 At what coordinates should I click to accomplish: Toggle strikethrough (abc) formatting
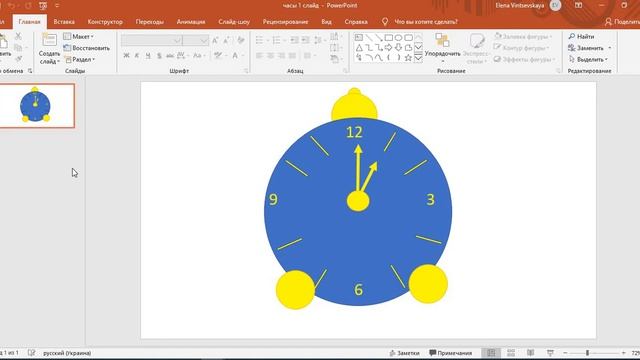click(170, 56)
